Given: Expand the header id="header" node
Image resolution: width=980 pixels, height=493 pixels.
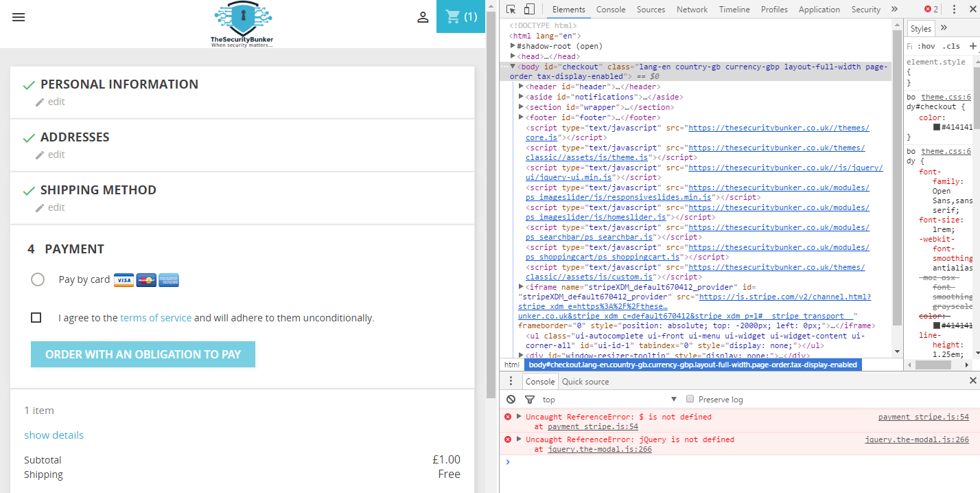Looking at the screenshot, I should pyautogui.click(x=522, y=87).
